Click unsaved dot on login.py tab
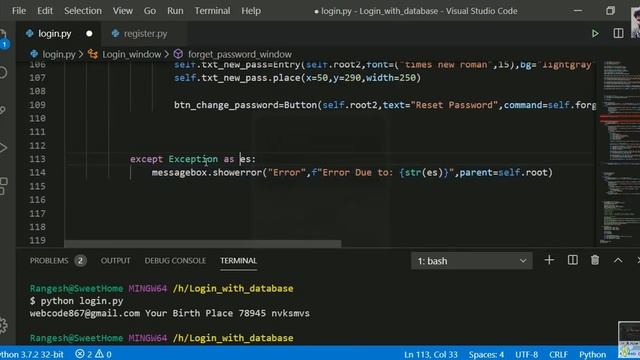Viewport: 640px width, 360px height. tap(89, 33)
